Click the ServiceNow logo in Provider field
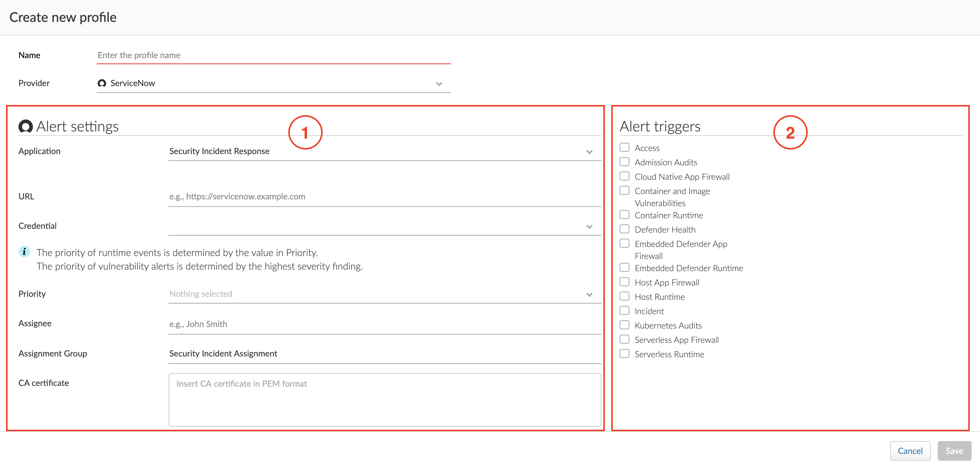980x469 pixels. pos(102,83)
